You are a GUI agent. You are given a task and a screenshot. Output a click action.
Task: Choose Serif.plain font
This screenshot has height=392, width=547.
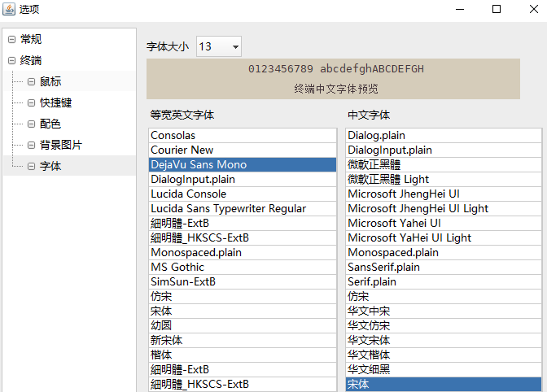(444, 281)
